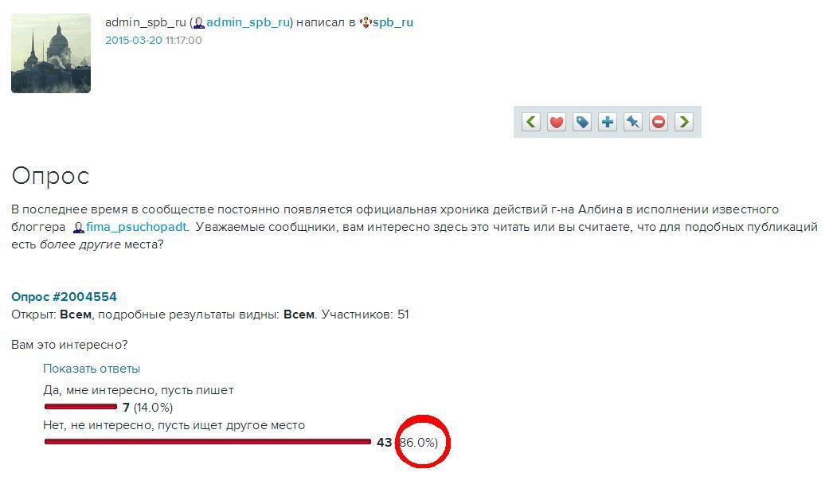Image resolution: width=829 pixels, height=504 pixels.
Task: Open the blue tag icon
Action: click(x=582, y=122)
